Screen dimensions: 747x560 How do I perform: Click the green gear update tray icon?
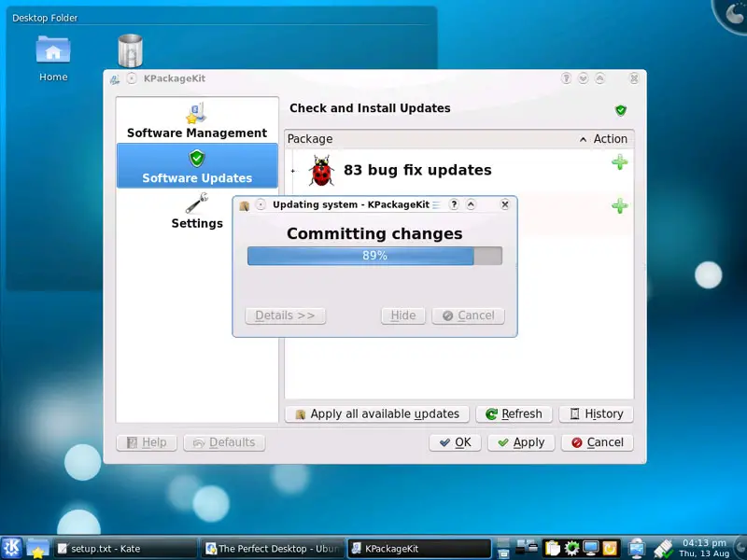coord(571,548)
